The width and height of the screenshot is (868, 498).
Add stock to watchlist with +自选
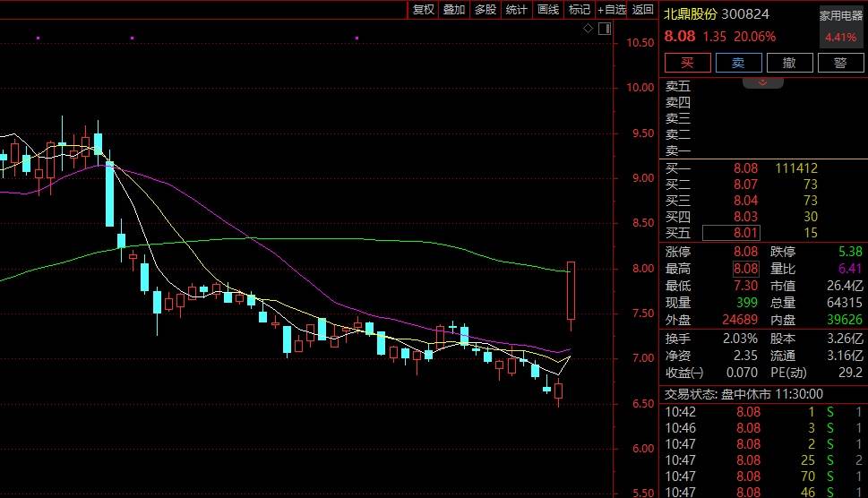[x=611, y=10]
